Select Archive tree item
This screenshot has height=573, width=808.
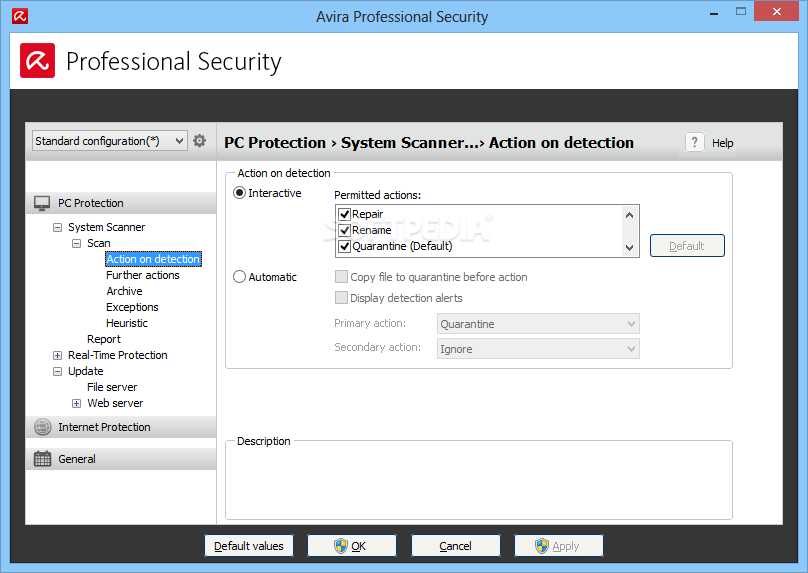pos(124,291)
